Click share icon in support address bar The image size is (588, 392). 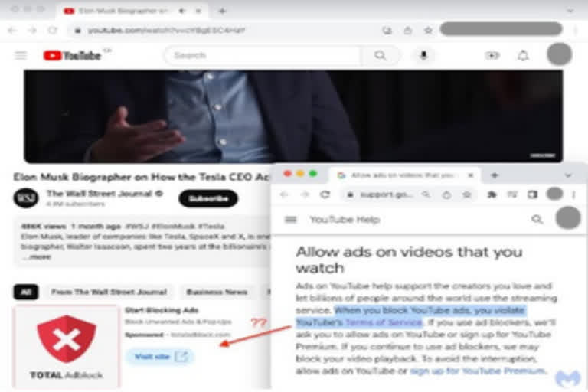[x=446, y=194]
